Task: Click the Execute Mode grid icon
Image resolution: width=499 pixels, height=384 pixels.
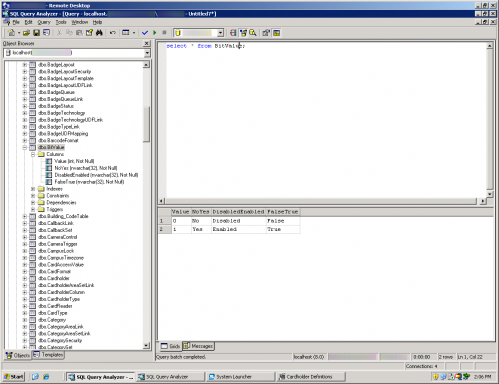Action: click(x=126, y=33)
